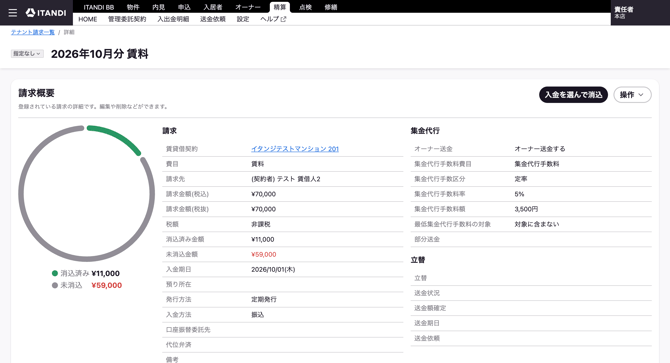This screenshot has height=363, width=670.
Task: Click the 2026年10月分 賃料 heading
Action: point(100,54)
